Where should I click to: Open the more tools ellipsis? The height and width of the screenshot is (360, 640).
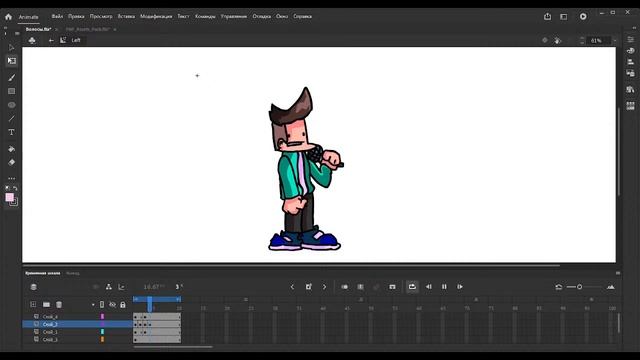coord(11,178)
